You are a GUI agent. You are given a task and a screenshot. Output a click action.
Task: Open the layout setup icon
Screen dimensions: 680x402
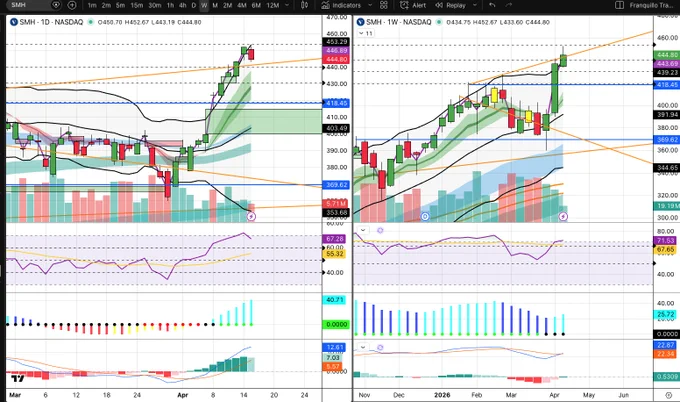coord(620,6)
